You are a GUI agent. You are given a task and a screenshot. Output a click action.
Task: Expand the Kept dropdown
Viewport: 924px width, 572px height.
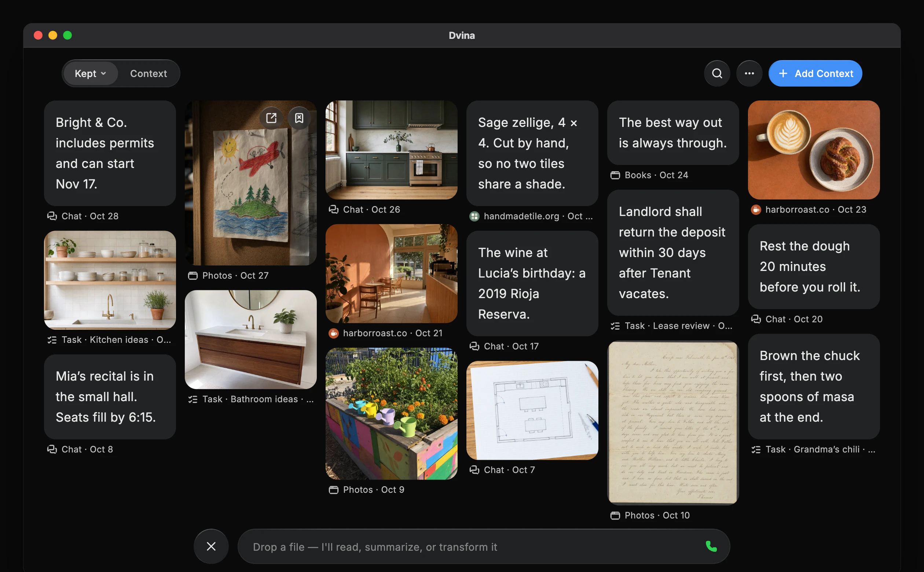pyautogui.click(x=91, y=73)
